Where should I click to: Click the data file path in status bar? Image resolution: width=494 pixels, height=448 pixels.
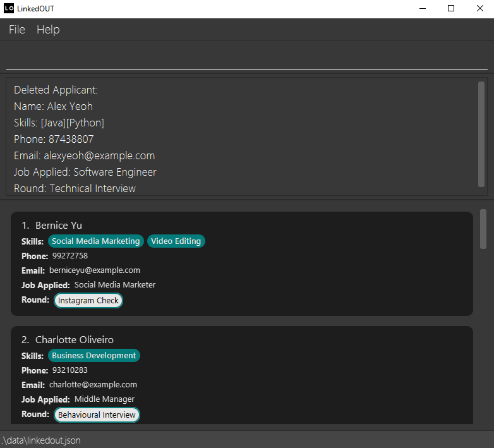pyautogui.click(x=41, y=440)
